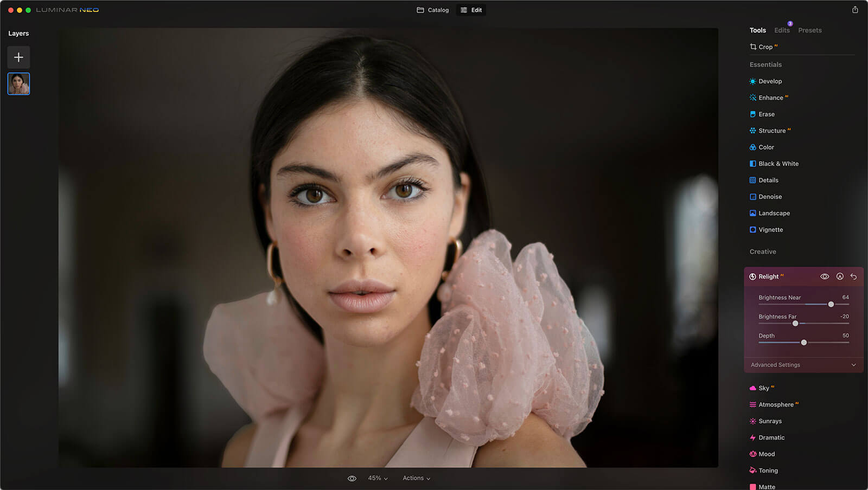Add a new layer

click(x=18, y=57)
